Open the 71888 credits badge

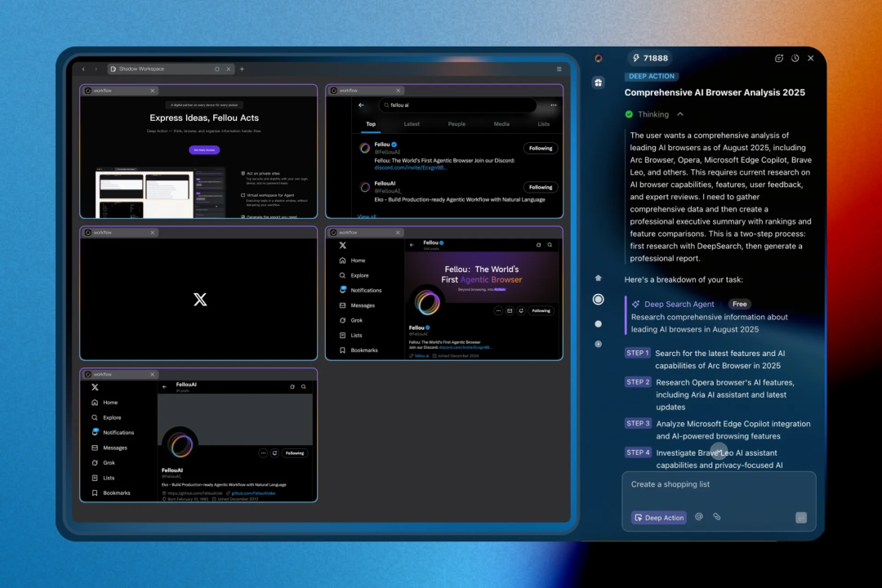(x=650, y=58)
